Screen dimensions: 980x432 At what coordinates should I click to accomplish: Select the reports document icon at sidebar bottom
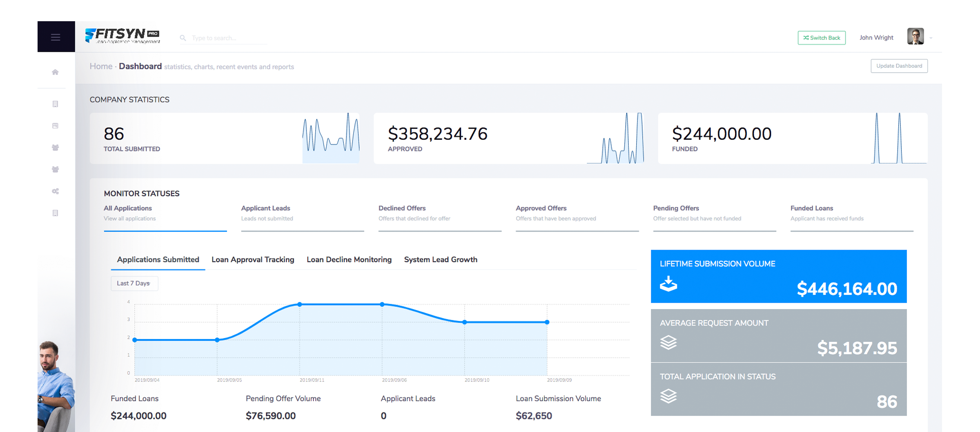[55, 213]
